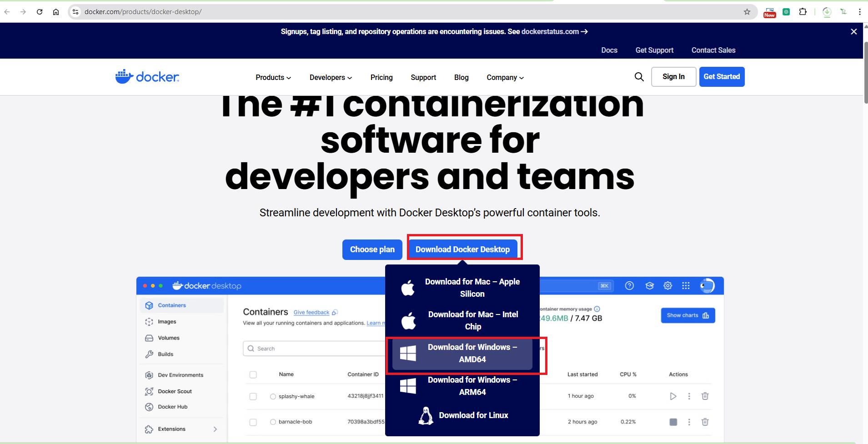Click the Apple icon for the Intel Chip download

tap(408, 321)
